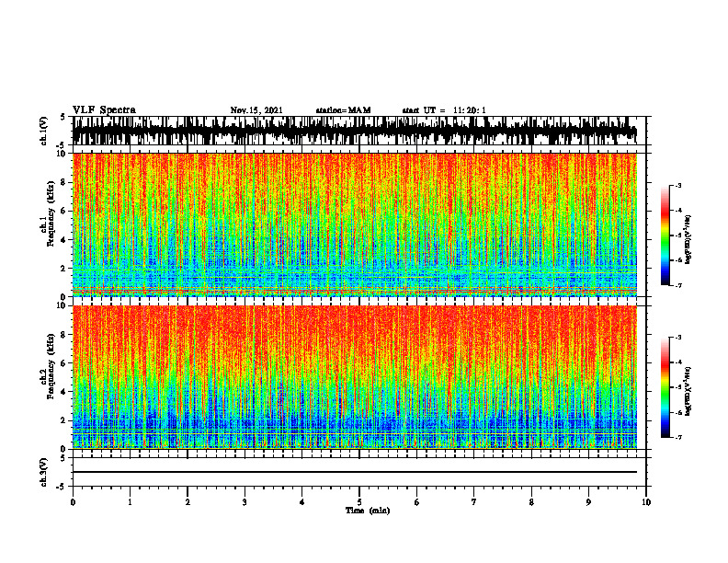
Task: Click time axis tick label '8'
Action: click(x=531, y=502)
